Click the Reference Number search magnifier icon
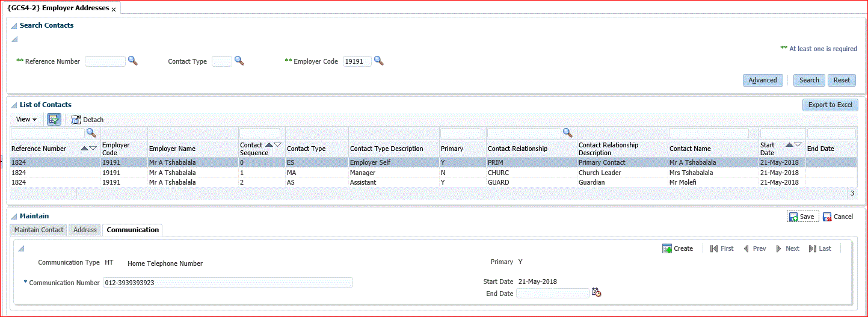The image size is (868, 317). click(x=133, y=61)
